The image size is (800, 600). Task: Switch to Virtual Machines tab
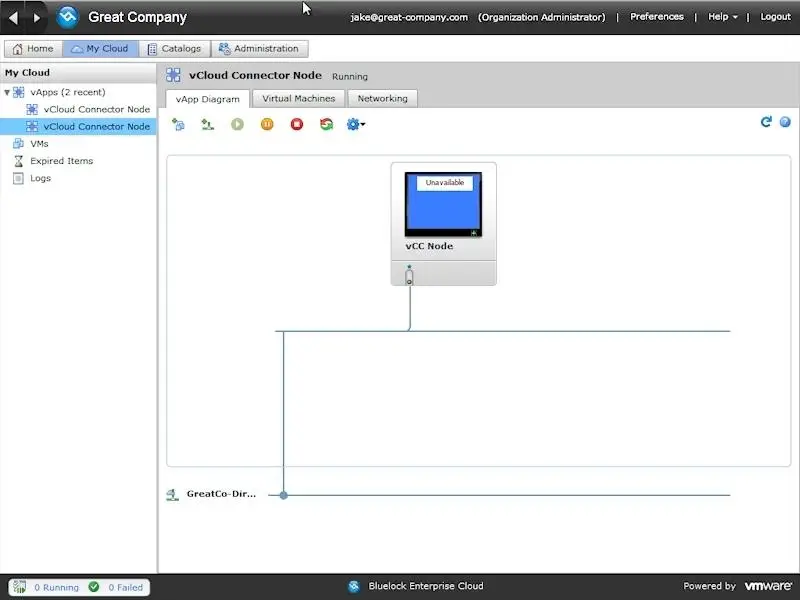[298, 98]
